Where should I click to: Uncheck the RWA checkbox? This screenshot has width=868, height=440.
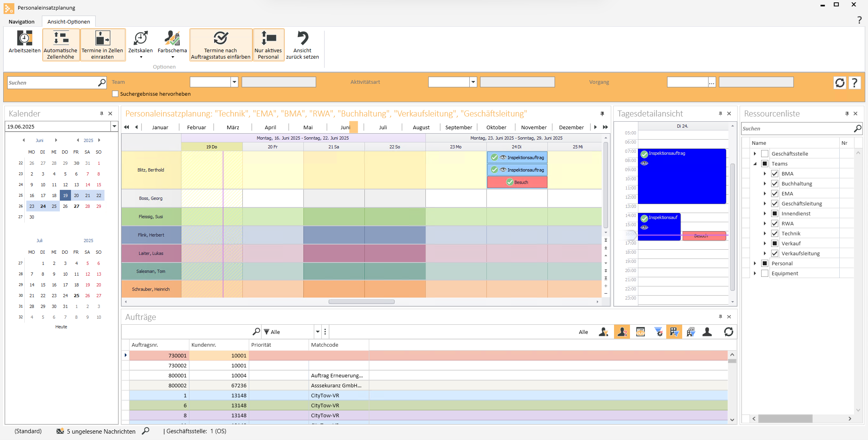(x=775, y=223)
